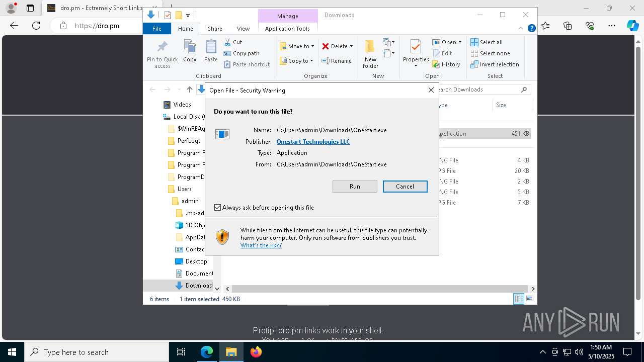This screenshot has width=644, height=362.
Task: Click the Edit ribbon item
Action: (442, 53)
